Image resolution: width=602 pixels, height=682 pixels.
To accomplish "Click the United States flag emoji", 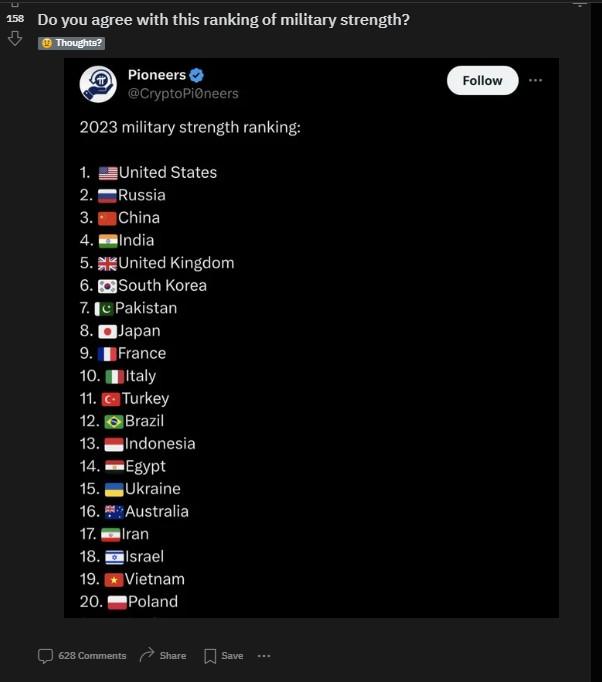I will click(x=108, y=173).
